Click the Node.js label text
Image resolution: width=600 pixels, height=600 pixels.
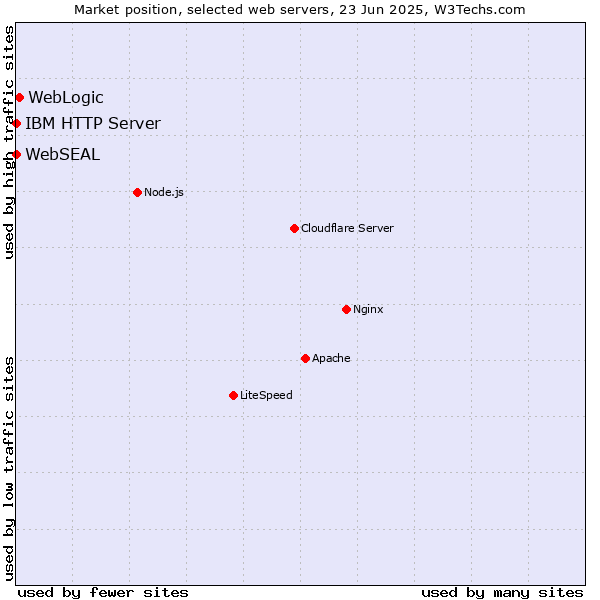pyautogui.click(x=164, y=192)
